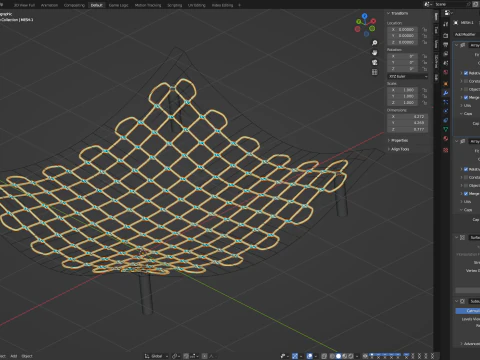The width and height of the screenshot is (480, 360).
Task: Click the Add Modifier button
Action: (465, 34)
